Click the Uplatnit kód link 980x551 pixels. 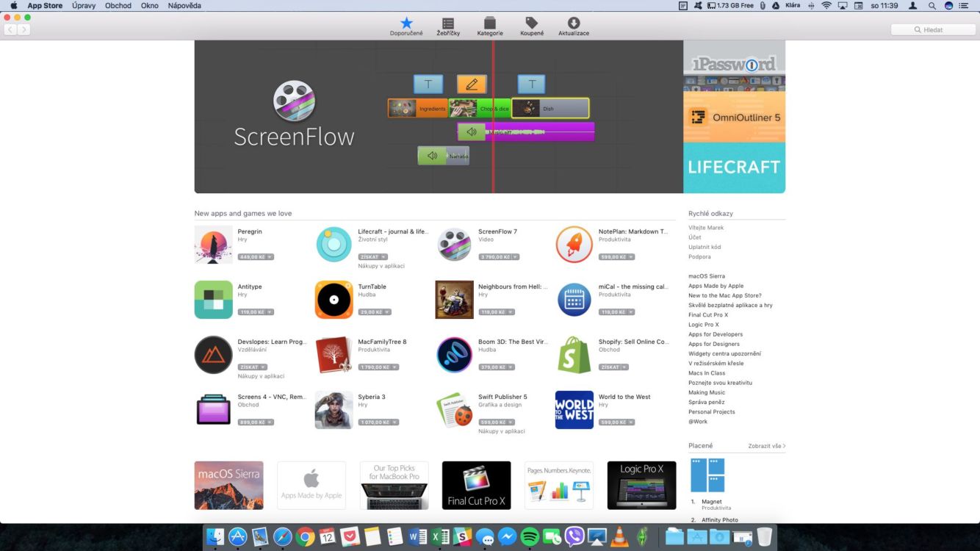click(705, 247)
